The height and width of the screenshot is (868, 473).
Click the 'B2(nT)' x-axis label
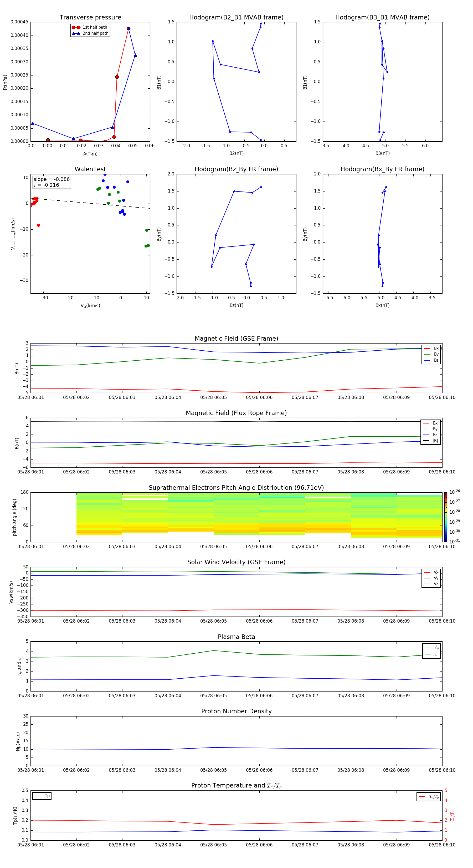pos(236,153)
